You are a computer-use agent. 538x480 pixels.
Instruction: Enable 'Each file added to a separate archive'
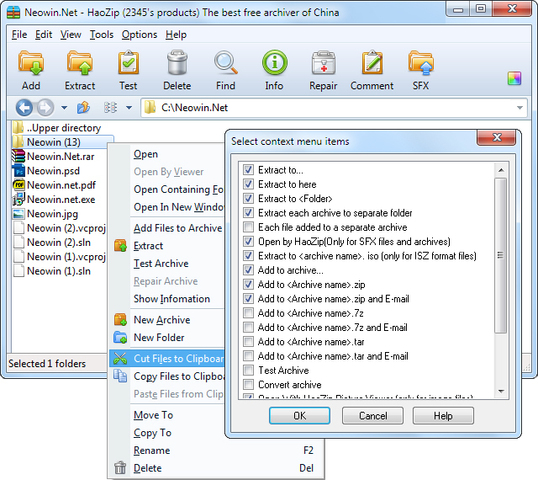coord(248,227)
